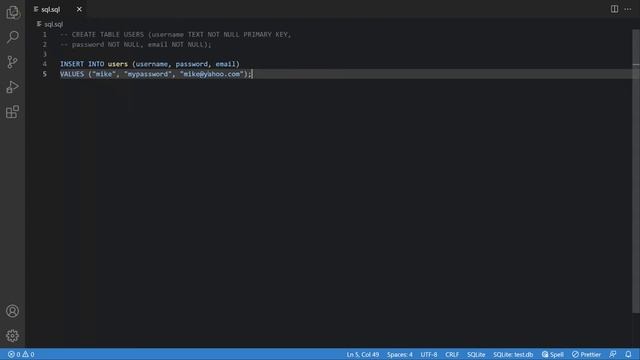The height and width of the screenshot is (360, 640).
Task: Click the VALUES keyword on line 5
Action: coord(72,74)
